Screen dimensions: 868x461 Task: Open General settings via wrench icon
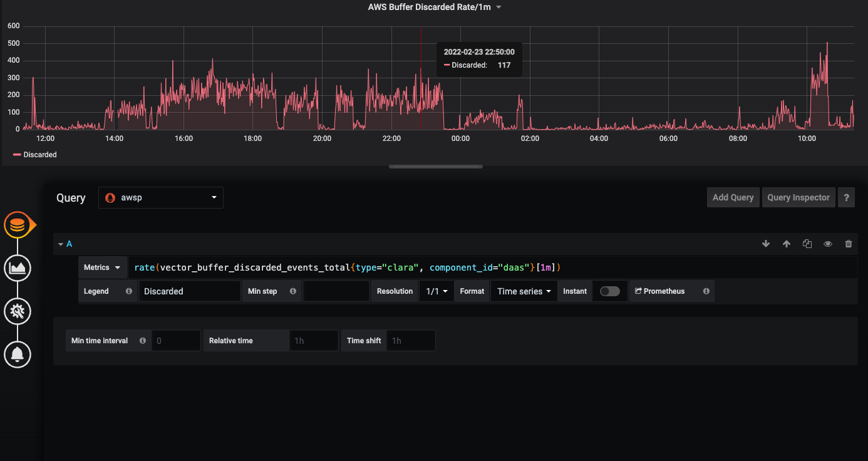tap(18, 311)
